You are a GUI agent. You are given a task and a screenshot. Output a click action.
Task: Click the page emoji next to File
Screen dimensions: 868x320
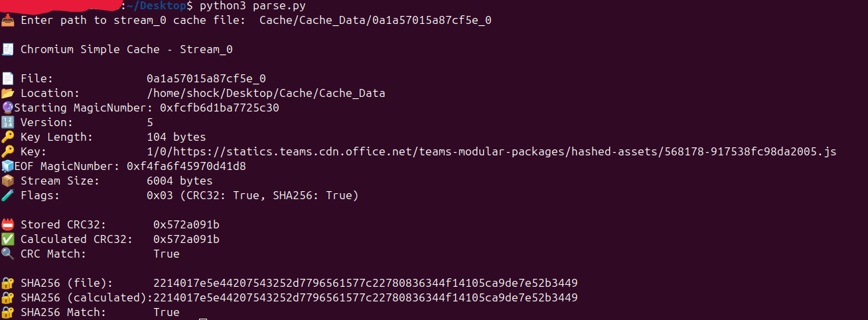7,78
